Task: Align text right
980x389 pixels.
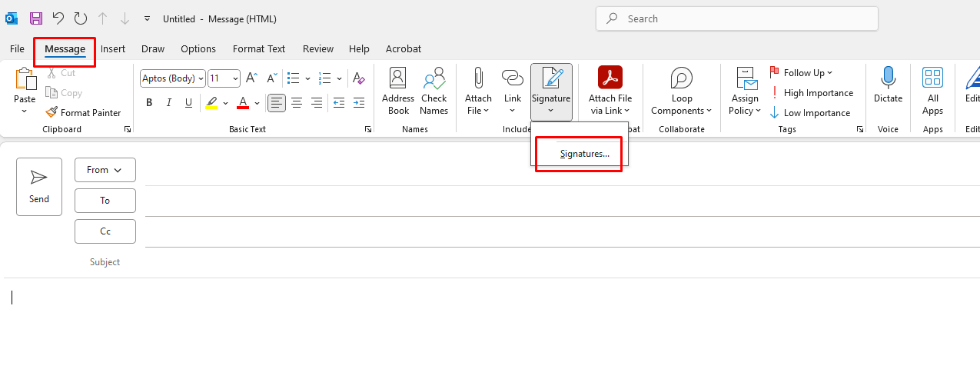Action: [317, 102]
